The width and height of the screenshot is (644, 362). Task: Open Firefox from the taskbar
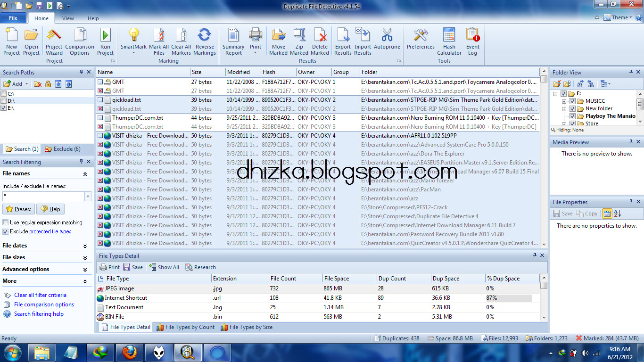pyautogui.click(x=130, y=353)
